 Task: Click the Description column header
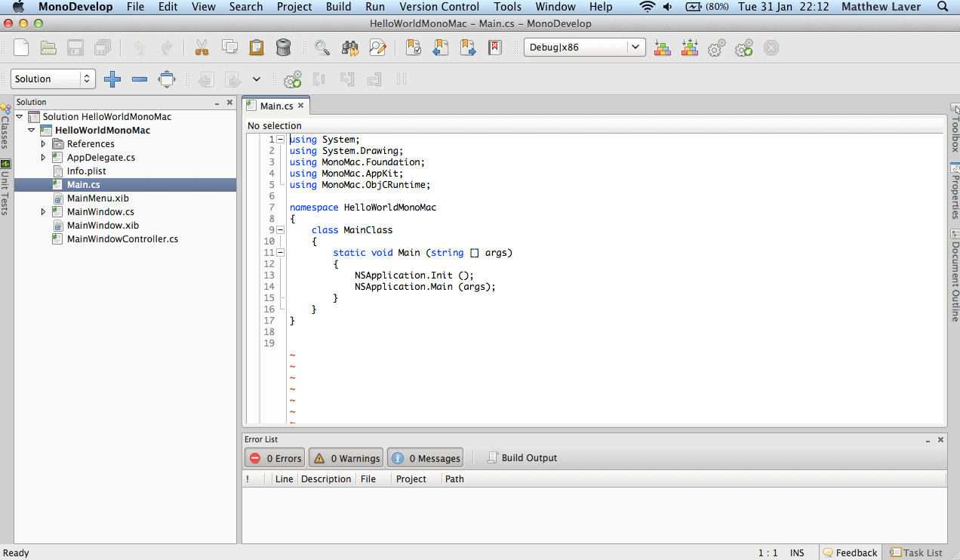coord(326,478)
